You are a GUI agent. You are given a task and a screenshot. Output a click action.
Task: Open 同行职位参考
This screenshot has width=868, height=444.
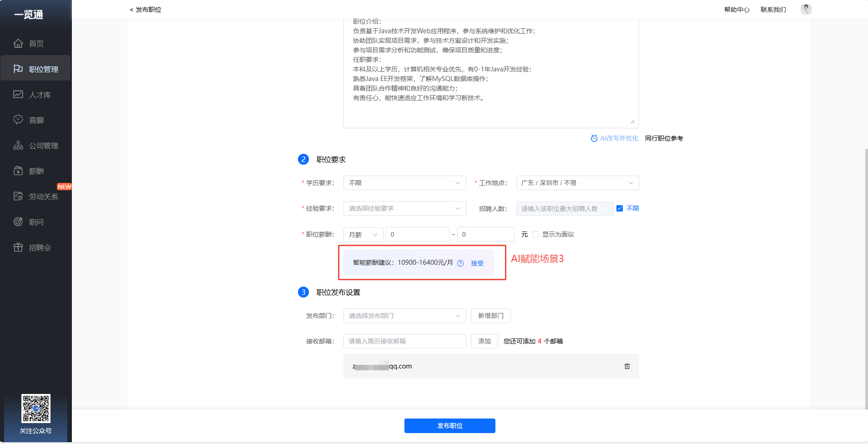pos(664,138)
